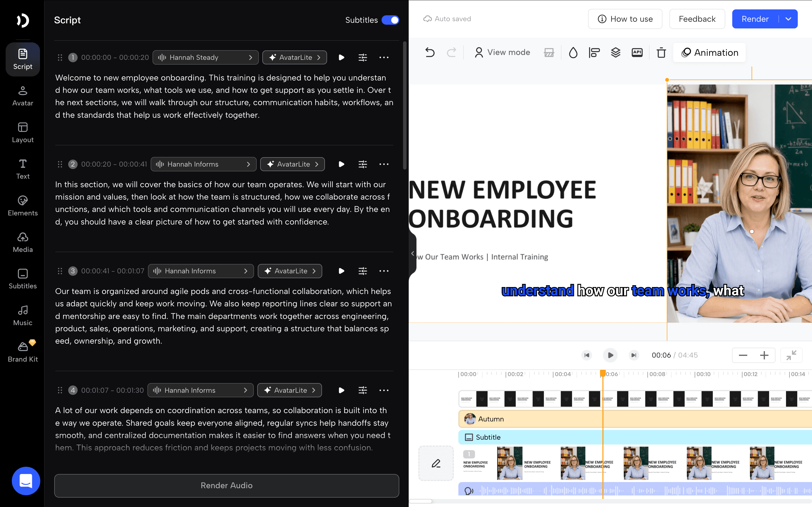Click the undo arrow icon
The height and width of the screenshot is (507, 812).
point(430,52)
